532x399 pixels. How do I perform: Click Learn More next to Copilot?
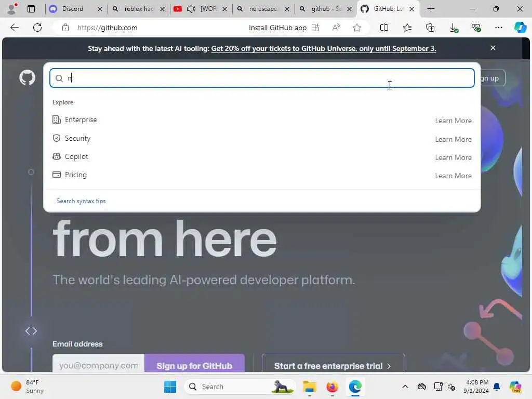(453, 158)
